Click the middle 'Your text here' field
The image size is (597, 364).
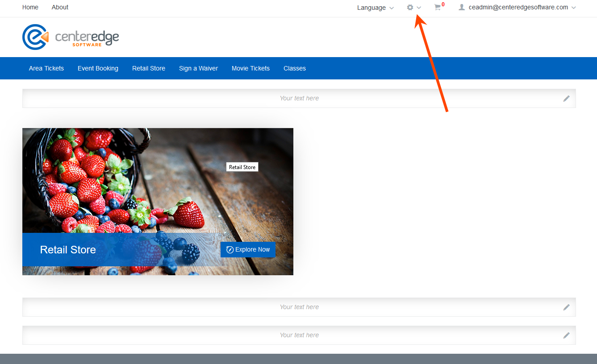tap(299, 307)
